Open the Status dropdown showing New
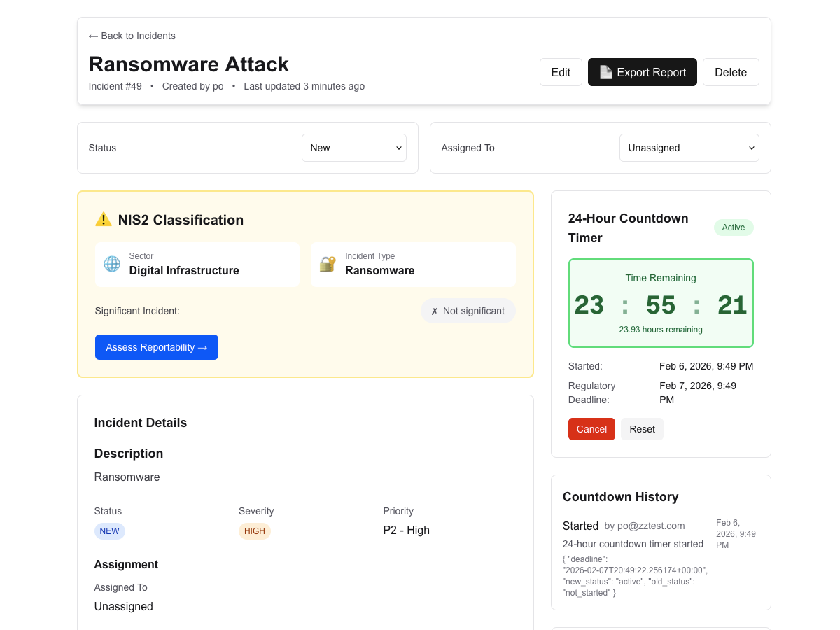The image size is (840, 630). click(353, 148)
